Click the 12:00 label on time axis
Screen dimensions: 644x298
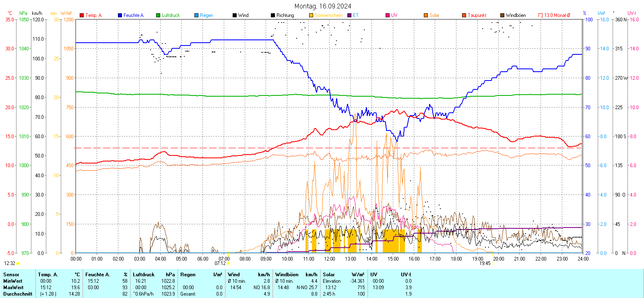tap(330, 259)
